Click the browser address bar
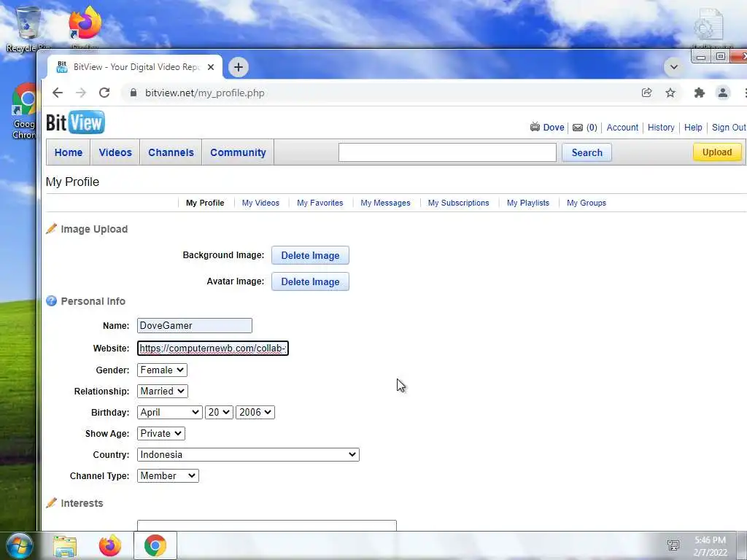 pyautogui.click(x=381, y=93)
